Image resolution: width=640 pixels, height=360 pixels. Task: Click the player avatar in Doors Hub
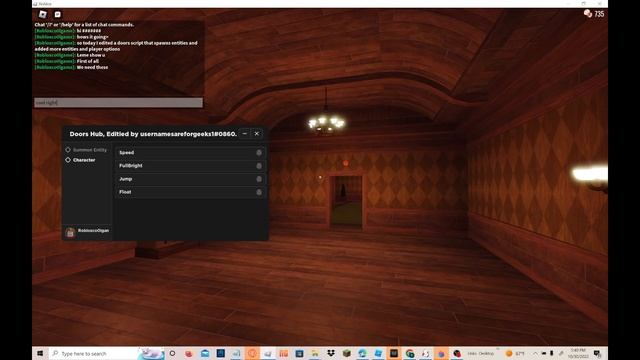(x=70, y=232)
